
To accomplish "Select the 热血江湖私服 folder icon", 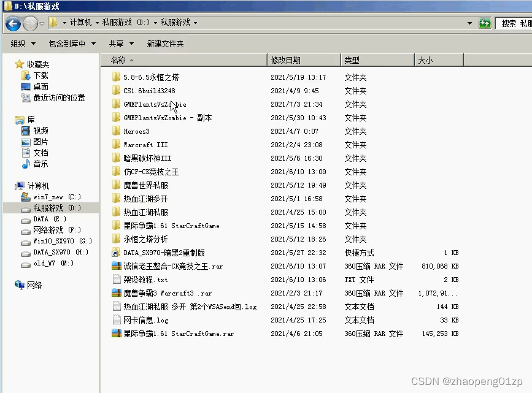I will click(x=116, y=212).
